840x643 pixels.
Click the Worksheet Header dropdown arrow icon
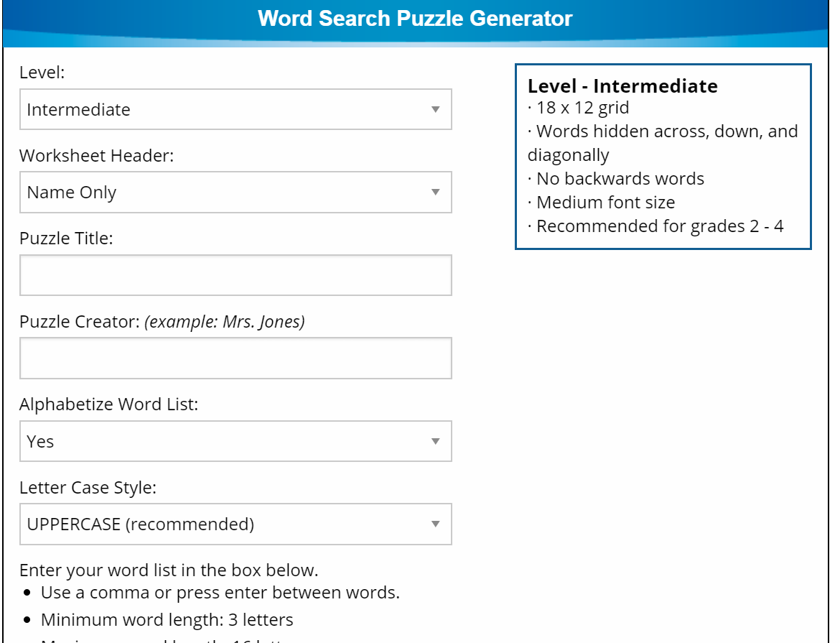pyautogui.click(x=435, y=193)
